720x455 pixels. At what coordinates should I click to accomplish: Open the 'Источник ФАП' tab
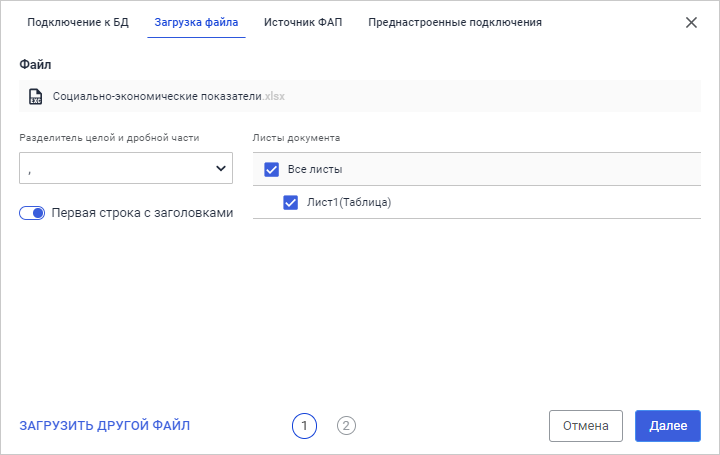(303, 22)
